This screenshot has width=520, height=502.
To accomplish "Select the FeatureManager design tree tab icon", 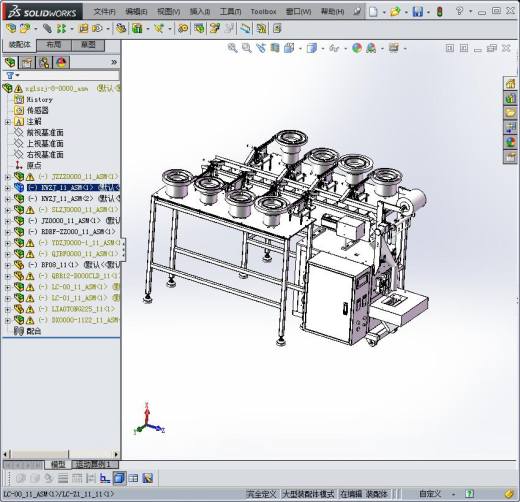I will pos(11,62).
